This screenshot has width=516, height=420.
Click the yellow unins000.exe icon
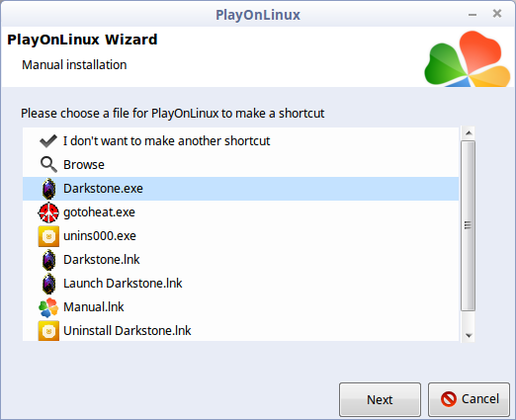click(48, 236)
